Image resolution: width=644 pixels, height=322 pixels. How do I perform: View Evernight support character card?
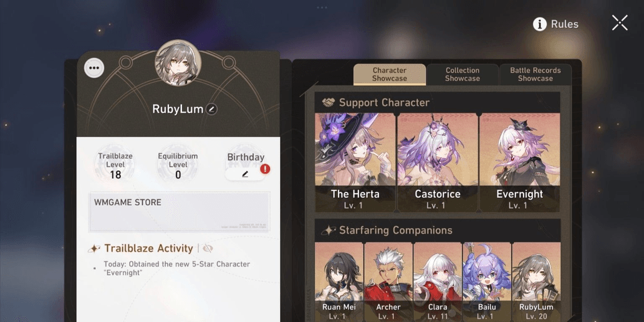pyautogui.click(x=519, y=163)
